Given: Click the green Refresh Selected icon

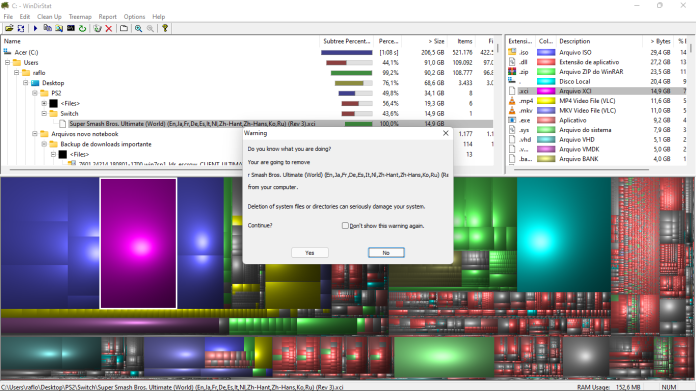Looking at the screenshot, I should pos(83,28).
